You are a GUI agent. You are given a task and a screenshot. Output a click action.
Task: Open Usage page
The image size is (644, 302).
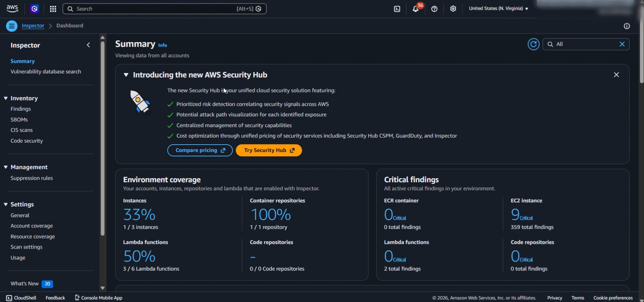pyautogui.click(x=18, y=258)
